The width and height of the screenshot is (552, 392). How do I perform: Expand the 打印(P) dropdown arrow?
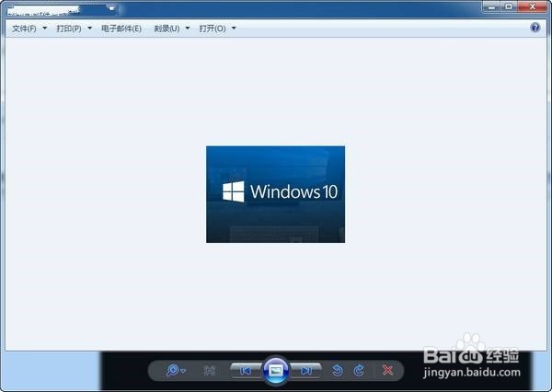click(x=90, y=28)
